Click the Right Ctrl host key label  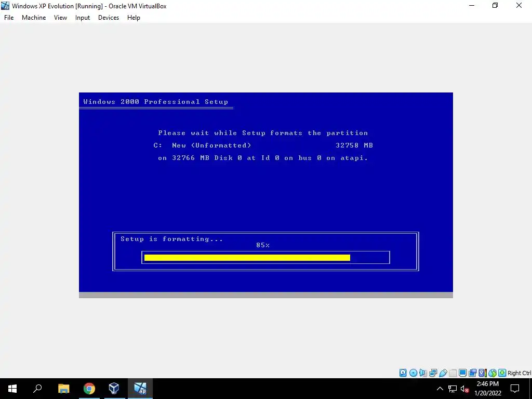tap(519, 373)
